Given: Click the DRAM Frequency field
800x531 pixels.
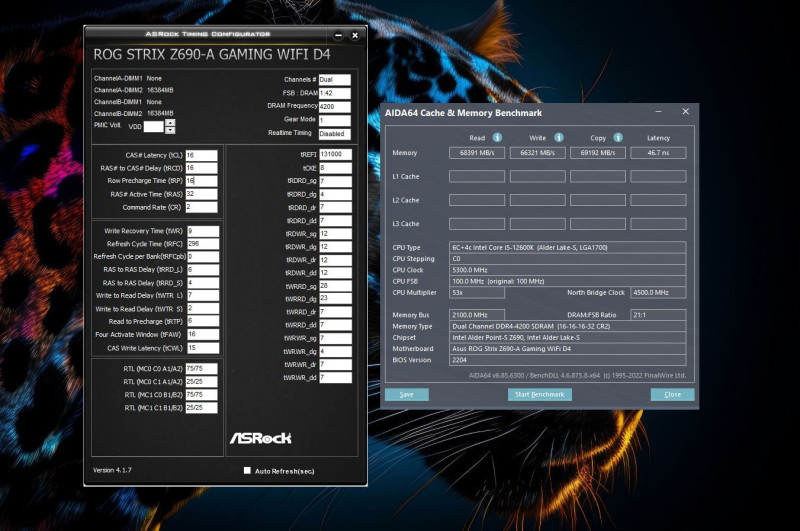Looking at the screenshot, I should point(335,107).
